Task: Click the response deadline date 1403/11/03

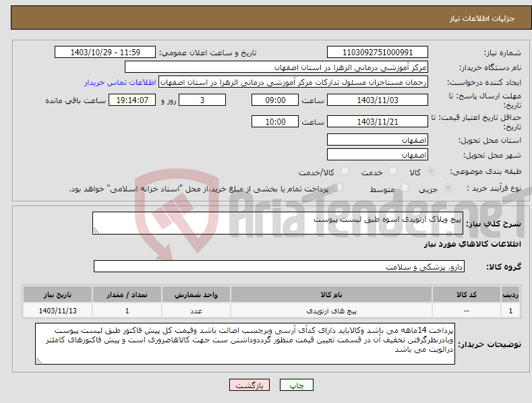Action: click(x=378, y=100)
